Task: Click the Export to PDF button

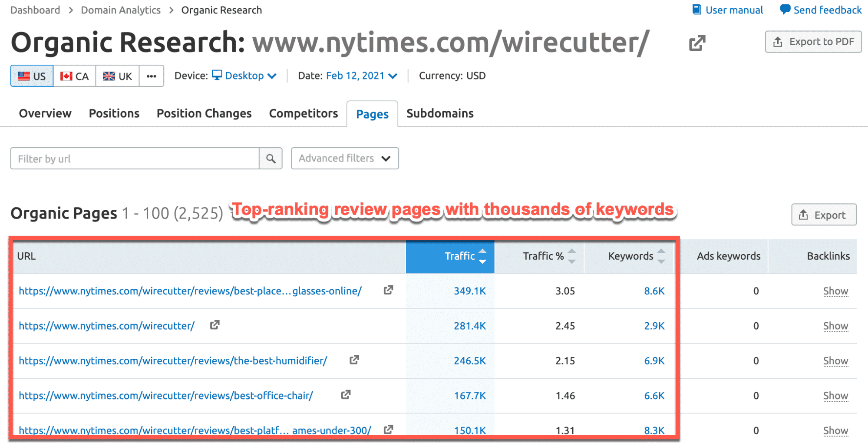Action: point(813,42)
